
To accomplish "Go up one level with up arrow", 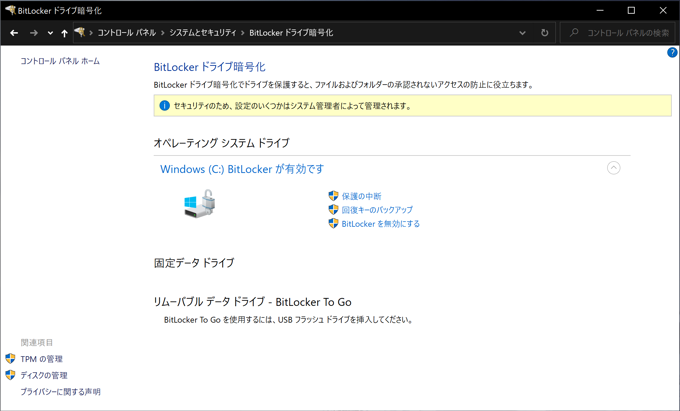I will point(64,33).
